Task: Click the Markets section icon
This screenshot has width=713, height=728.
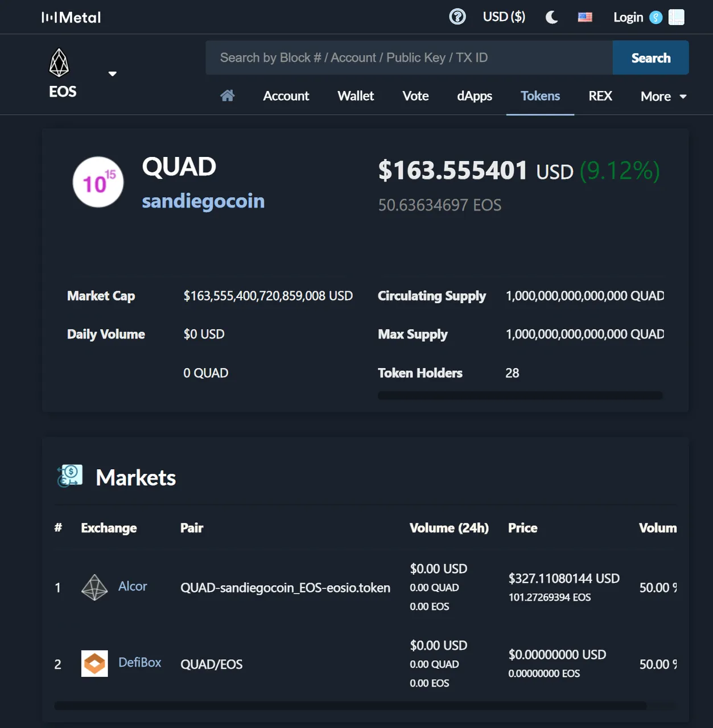Action: pyautogui.click(x=69, y=476)
